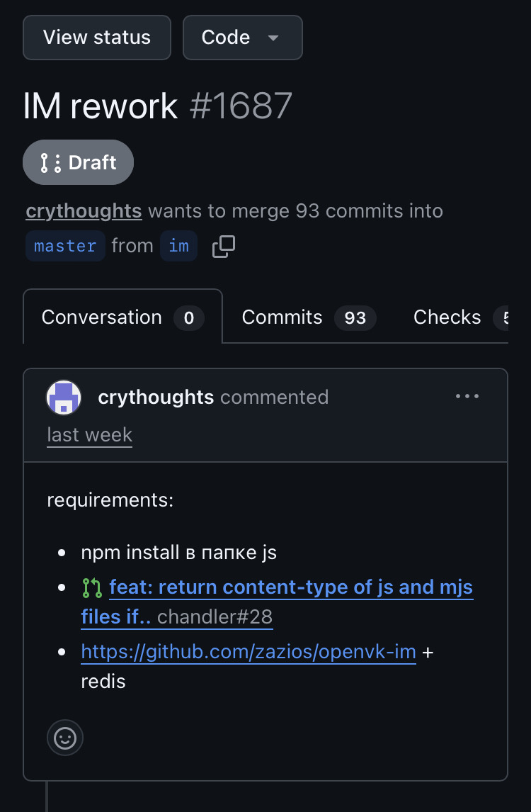The height and width of the screenshot is (812, 531).
Task: Select the im head branch label
Action: point(178,246)
